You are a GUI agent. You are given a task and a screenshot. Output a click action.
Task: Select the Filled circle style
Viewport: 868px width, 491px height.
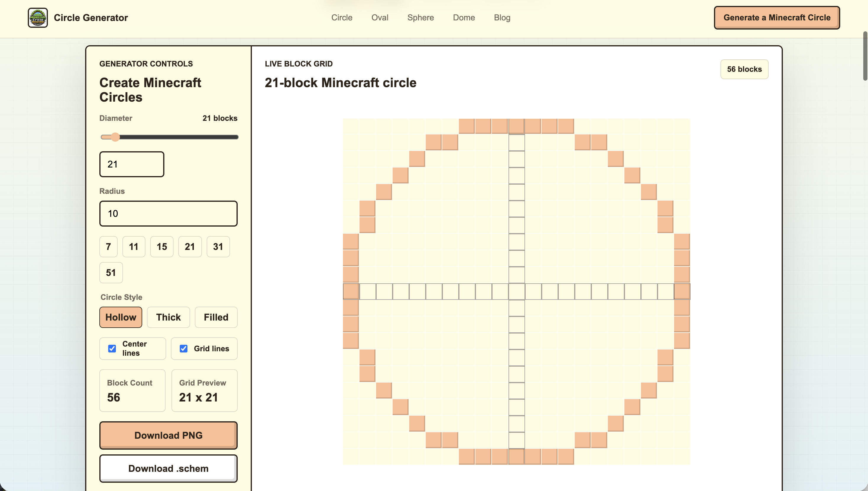(216, 317)
